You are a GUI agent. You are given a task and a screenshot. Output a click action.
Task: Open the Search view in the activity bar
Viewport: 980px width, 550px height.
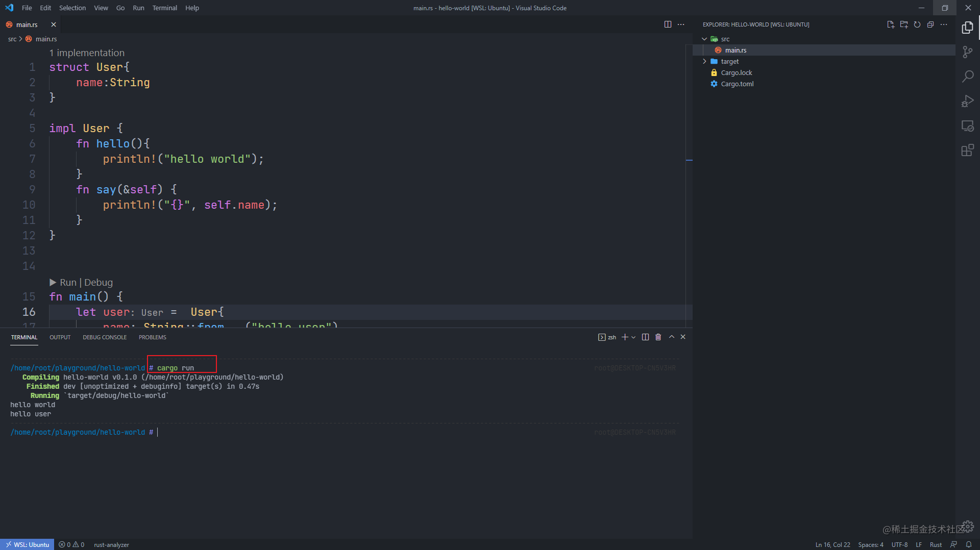[x=968, y=76]
